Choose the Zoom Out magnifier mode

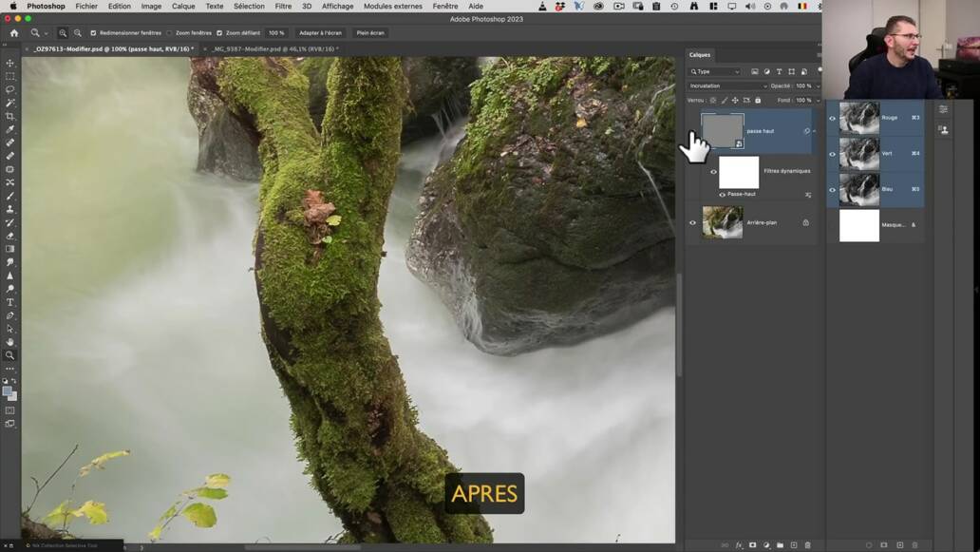78,32
